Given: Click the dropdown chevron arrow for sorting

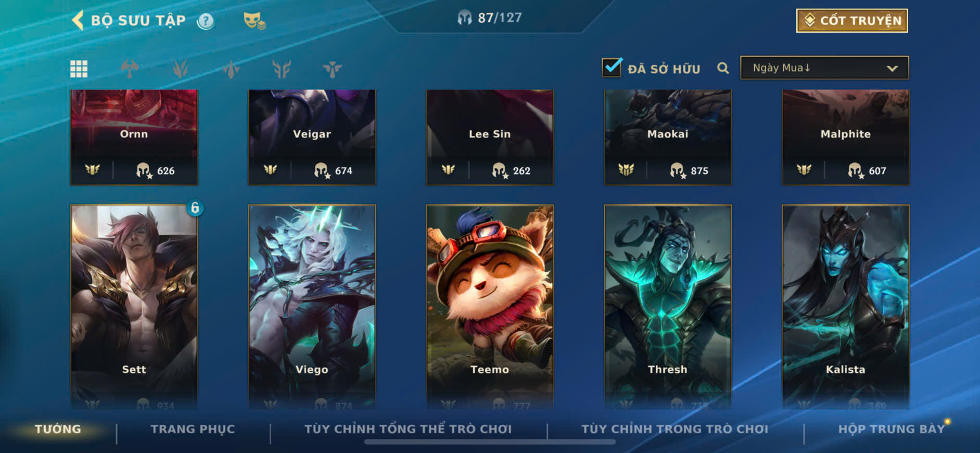Looking at the screenshot, I should pos(892,69).
